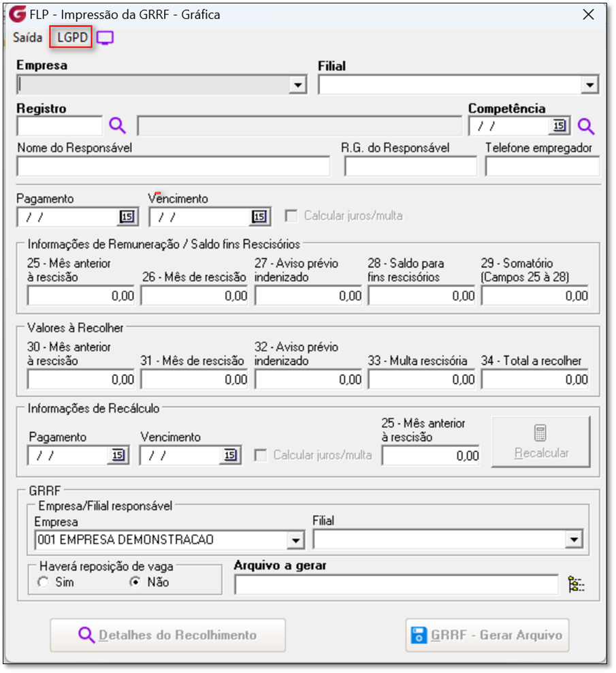This screenshot has width=616, height=673.
Task: Expand the top Filial dropdown
Action: coord(590,85)
